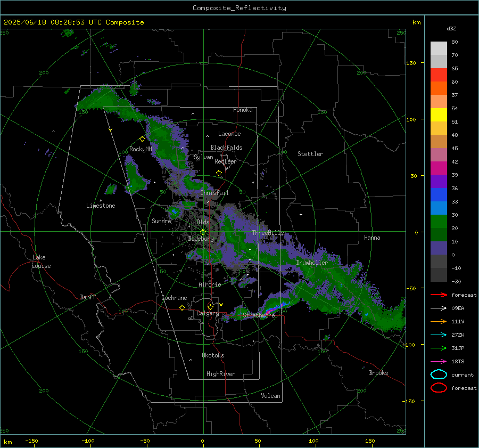Click the Ponoka town label
479x448 pixels.
[x=243, y=110]
